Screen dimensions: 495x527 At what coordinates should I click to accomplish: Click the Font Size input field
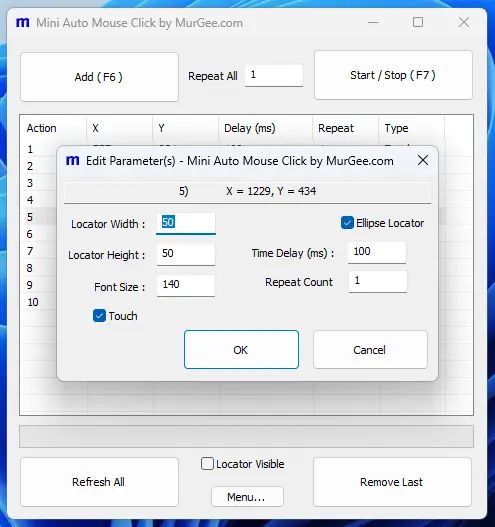tap(185, 285)
